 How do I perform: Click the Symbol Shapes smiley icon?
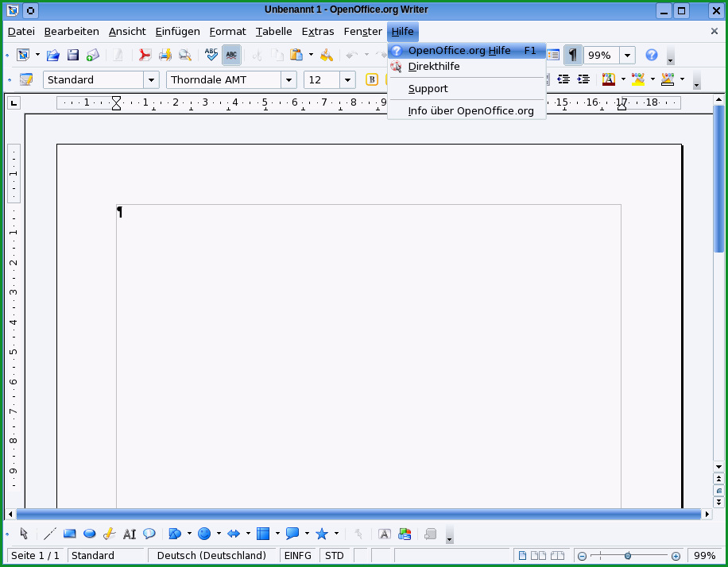204,534
